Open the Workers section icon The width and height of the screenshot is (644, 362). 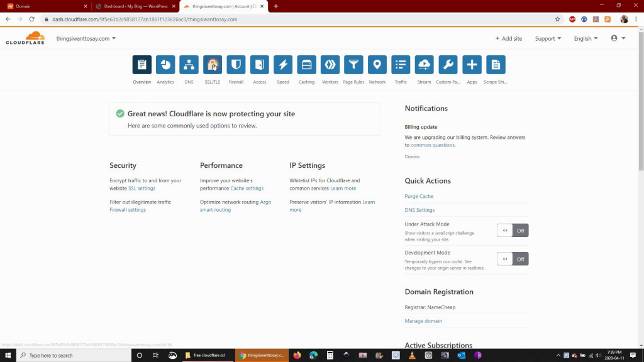330,65
